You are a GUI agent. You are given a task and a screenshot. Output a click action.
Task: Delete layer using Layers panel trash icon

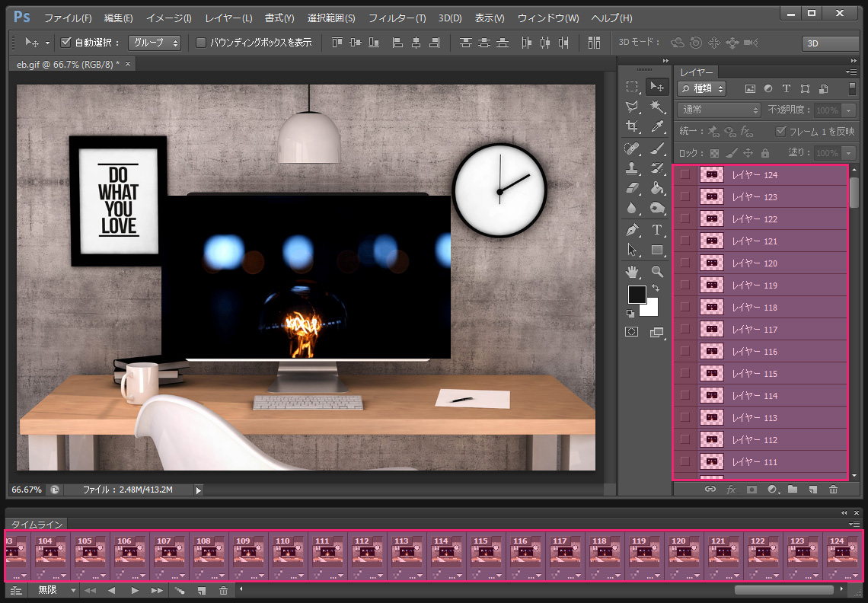click(833, 490)
